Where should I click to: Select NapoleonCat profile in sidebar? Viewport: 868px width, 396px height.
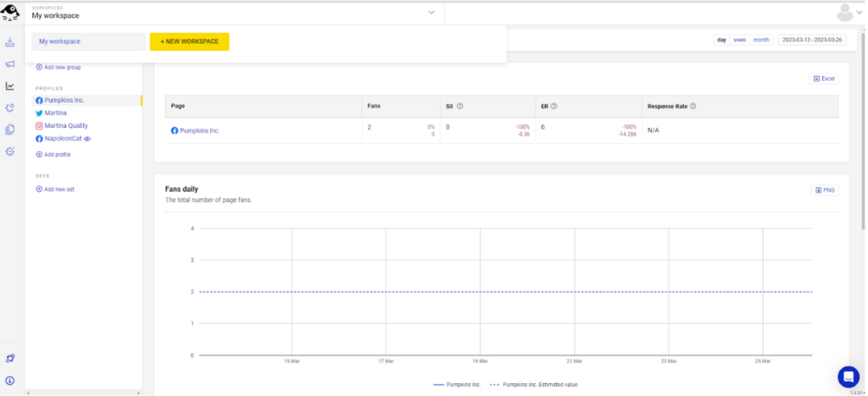(63, 139)
